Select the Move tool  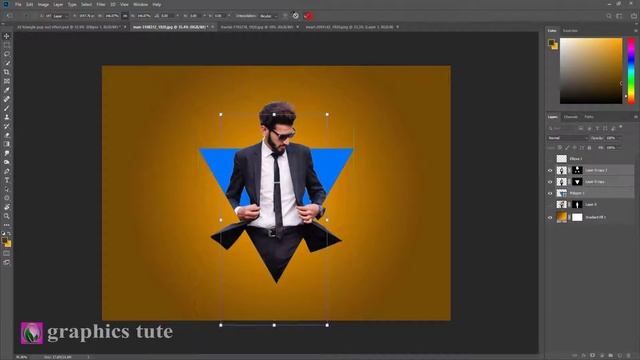coord(7,36)
